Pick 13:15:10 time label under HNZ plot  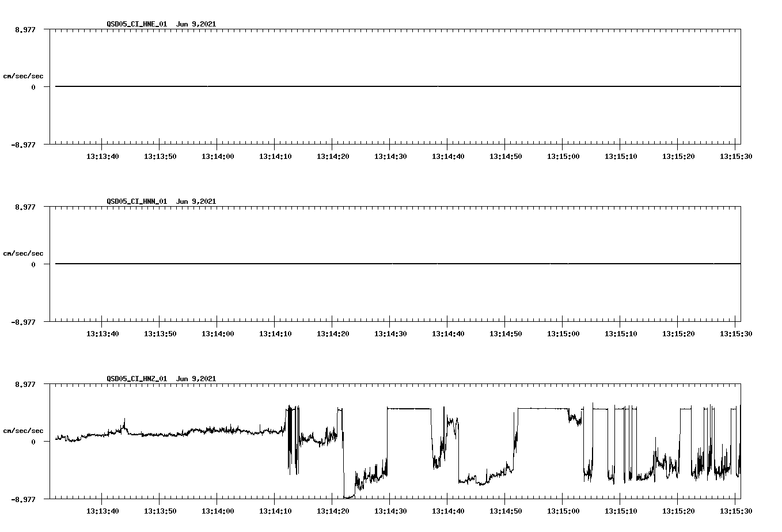tap(621, 511)
